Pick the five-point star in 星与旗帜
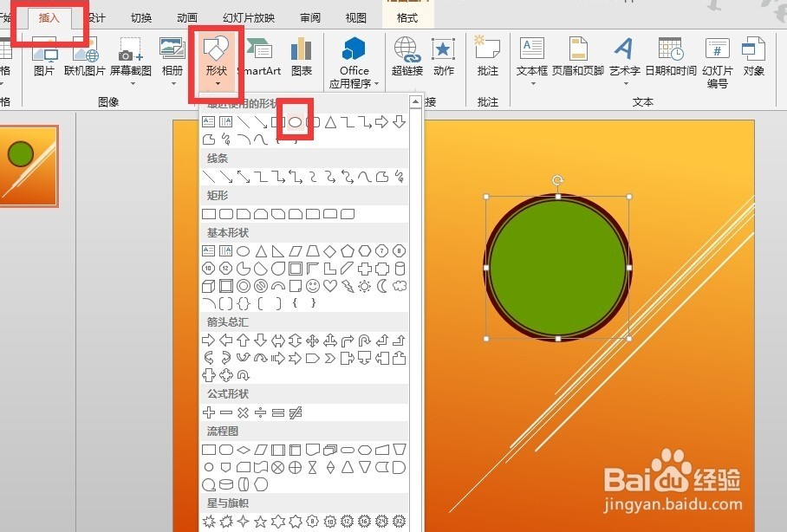The width and height of the screenshot is (787, 532). [261, 521]
